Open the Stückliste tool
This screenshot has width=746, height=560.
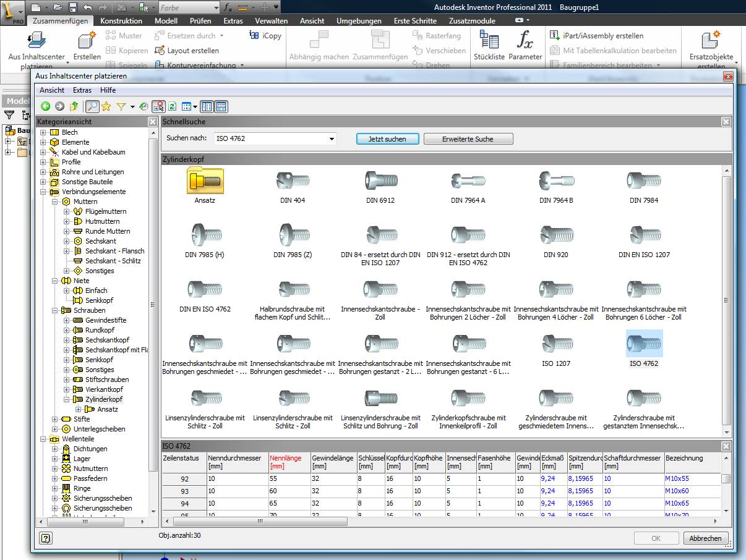(489, 45)
